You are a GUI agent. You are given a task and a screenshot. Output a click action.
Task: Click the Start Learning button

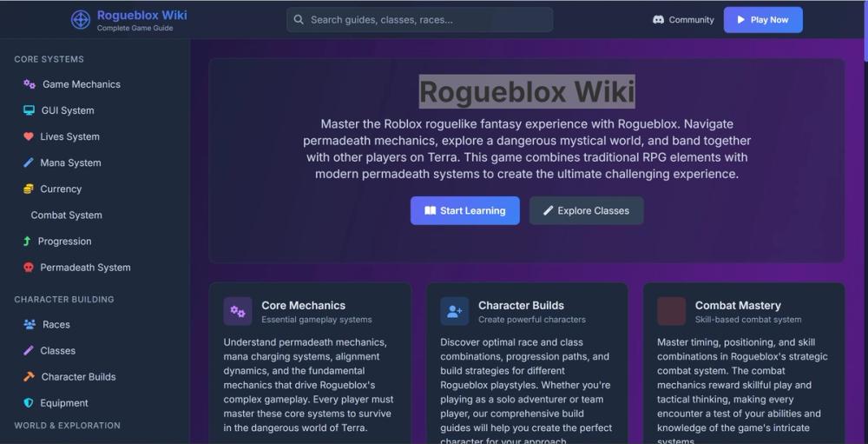[x=465, y=210]
